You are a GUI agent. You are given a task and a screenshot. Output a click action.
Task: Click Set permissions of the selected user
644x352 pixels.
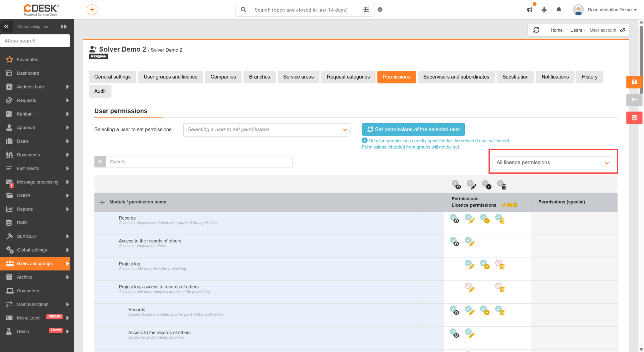(x=413, y=129)
